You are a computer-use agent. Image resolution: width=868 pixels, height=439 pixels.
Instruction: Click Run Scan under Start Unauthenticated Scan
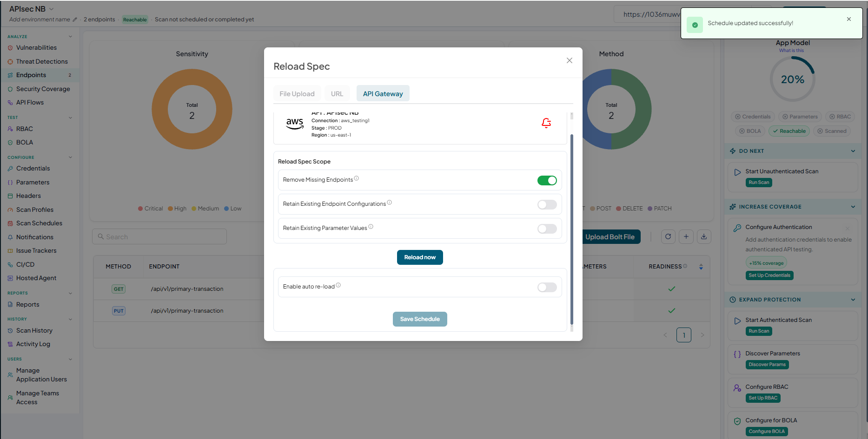(759, 183)
